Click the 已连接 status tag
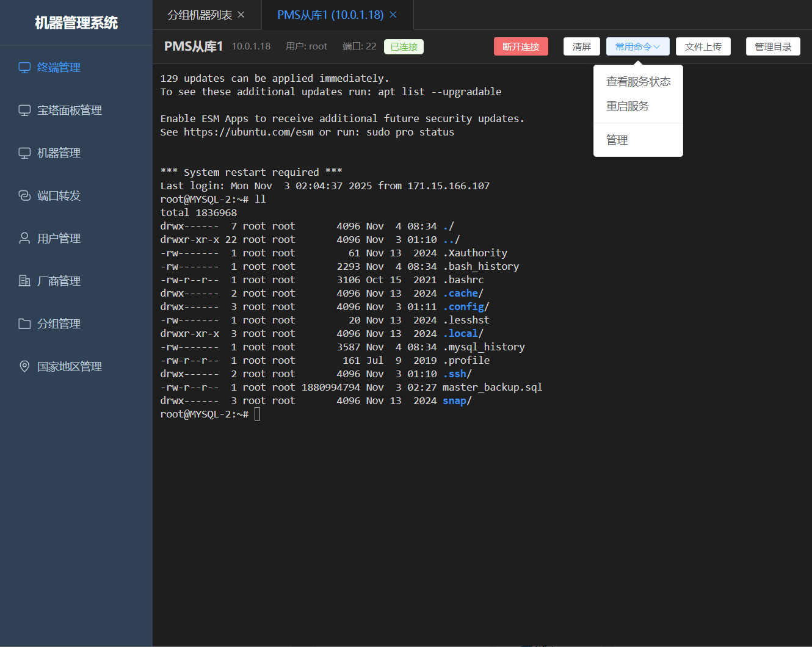812x647 pixels. click(x=404, y=47)
